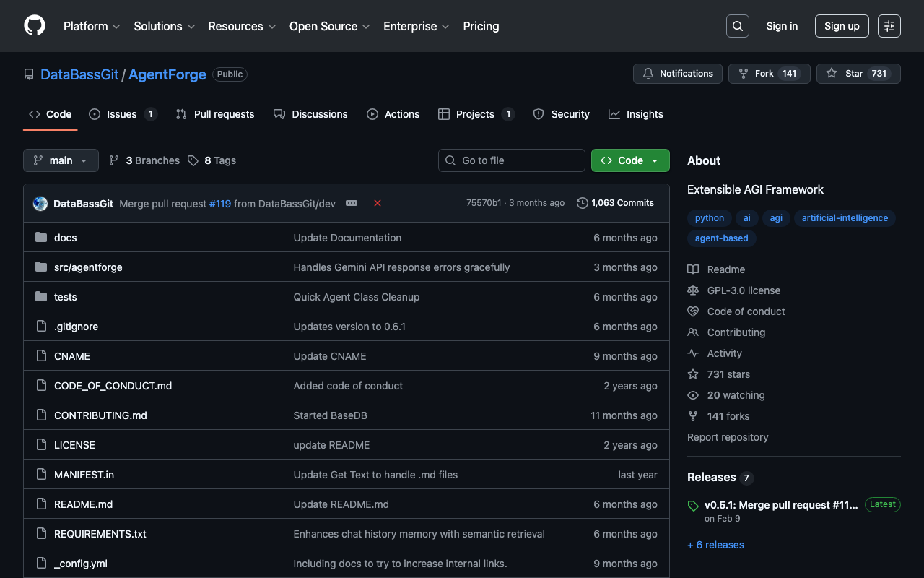The height and width of the screenshot is (578, 924).
Task: Switch to the Pull requests tab
Action: (215, 114)
